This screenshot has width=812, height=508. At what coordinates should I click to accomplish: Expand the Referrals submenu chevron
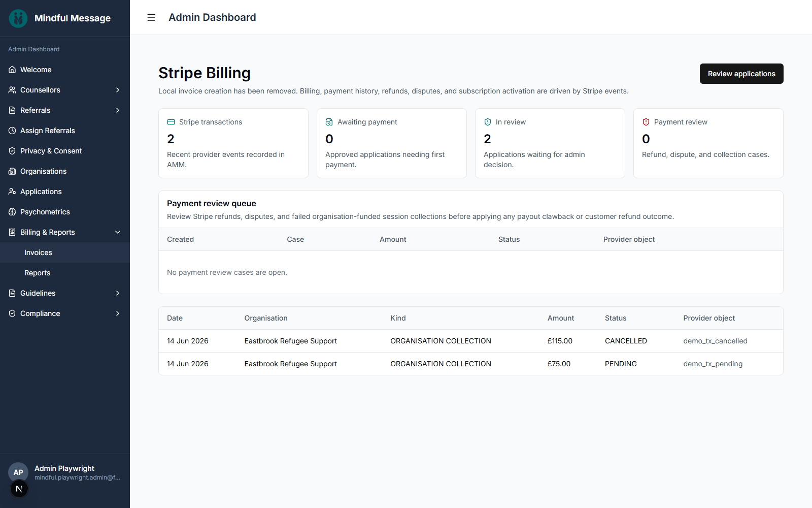[118, 110]
